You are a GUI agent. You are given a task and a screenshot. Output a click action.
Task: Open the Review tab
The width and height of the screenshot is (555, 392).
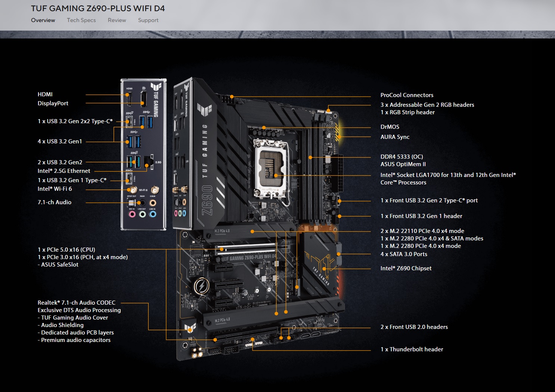click(117, 20)
